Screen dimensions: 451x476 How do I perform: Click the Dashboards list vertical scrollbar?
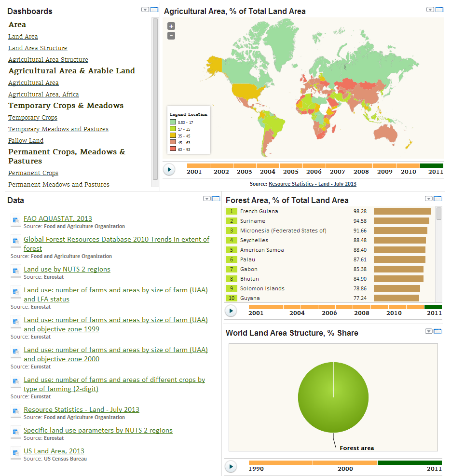pyautogui.click(x=155, y=96)
